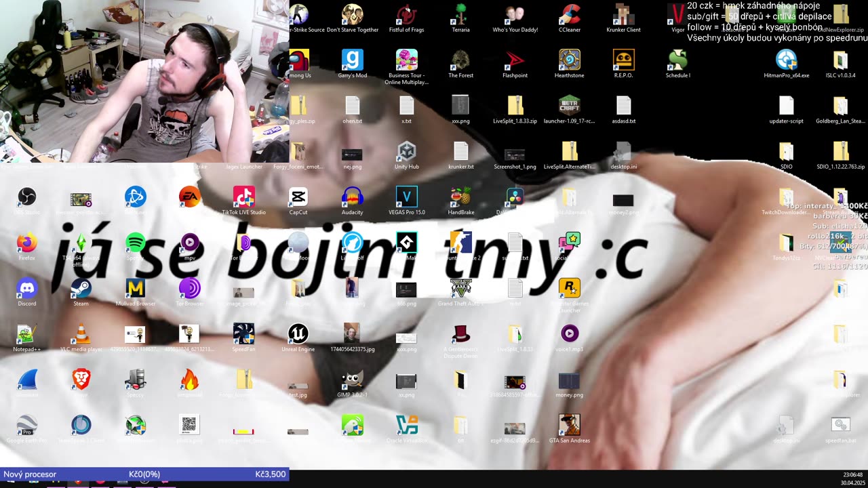Viewport: 868px width, 488px height.
Task: Click the Unity Hub shortcut
Action: coord(407,154)
